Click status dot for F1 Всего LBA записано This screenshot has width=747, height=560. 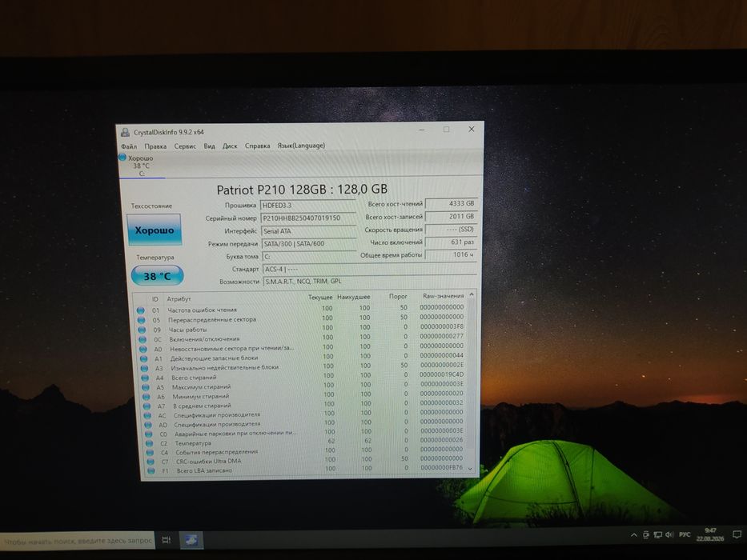tap(151, 471)
